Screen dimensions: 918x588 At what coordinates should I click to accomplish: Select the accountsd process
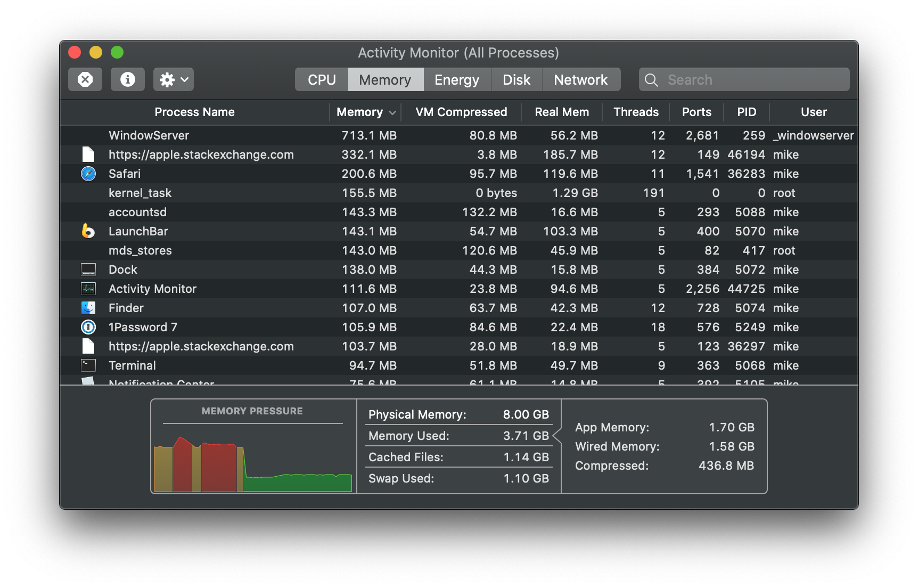(x=137, y=212)
